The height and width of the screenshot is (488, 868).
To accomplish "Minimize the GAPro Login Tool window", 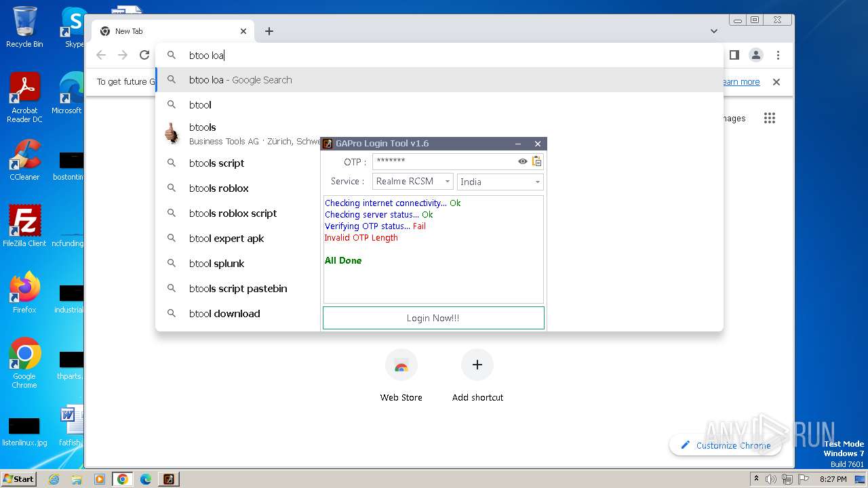I will 518,144.
